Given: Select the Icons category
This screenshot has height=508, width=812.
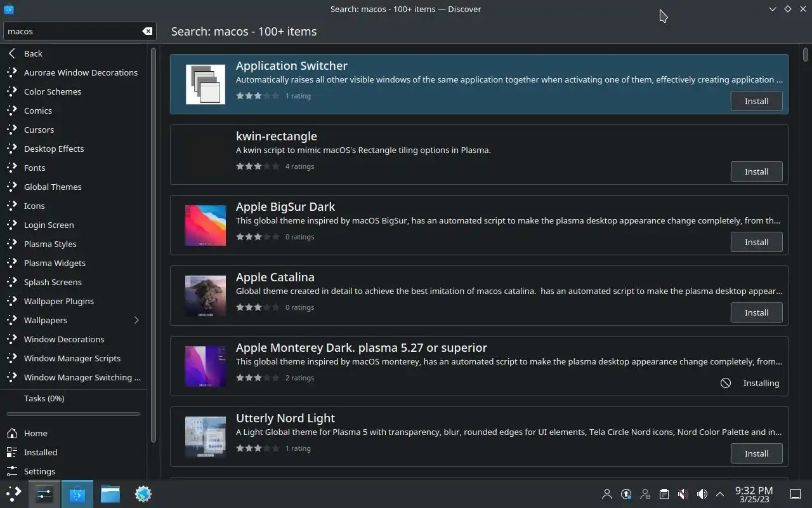Looking at the screenshot, I should click(x=74, y=206).
